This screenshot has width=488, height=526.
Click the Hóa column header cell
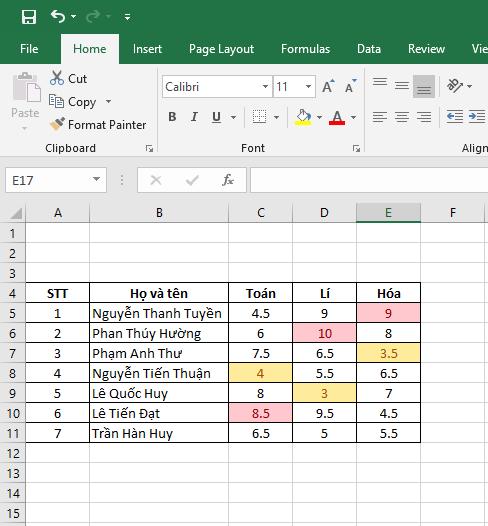pos(388,293)
